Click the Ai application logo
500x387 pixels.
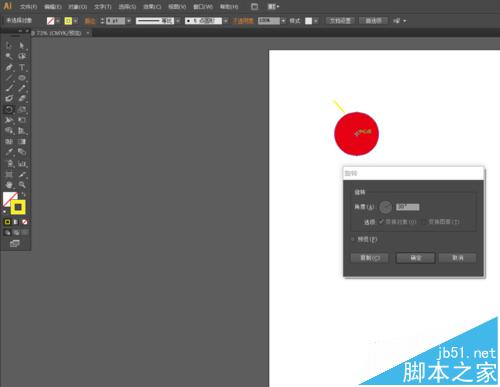point(7,6)
